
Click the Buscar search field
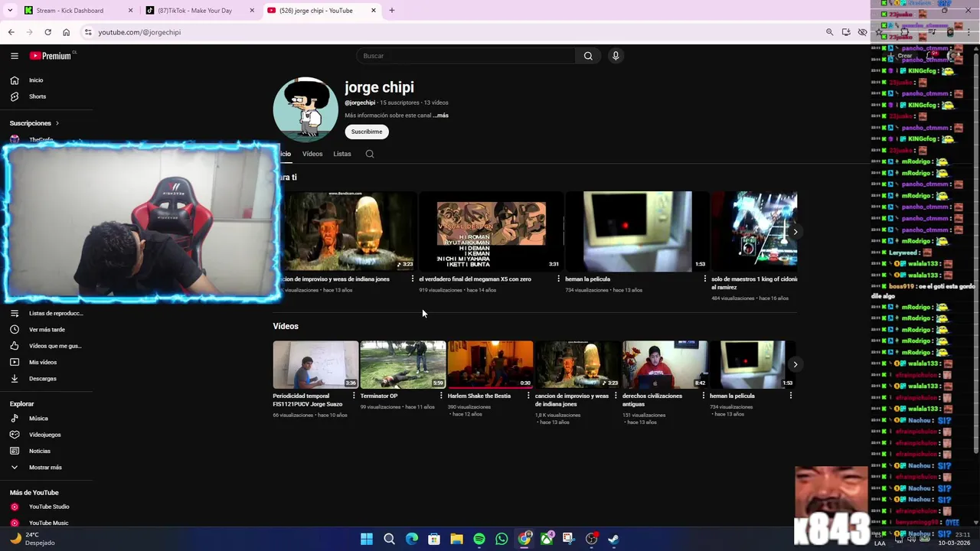tap(465, 56)
